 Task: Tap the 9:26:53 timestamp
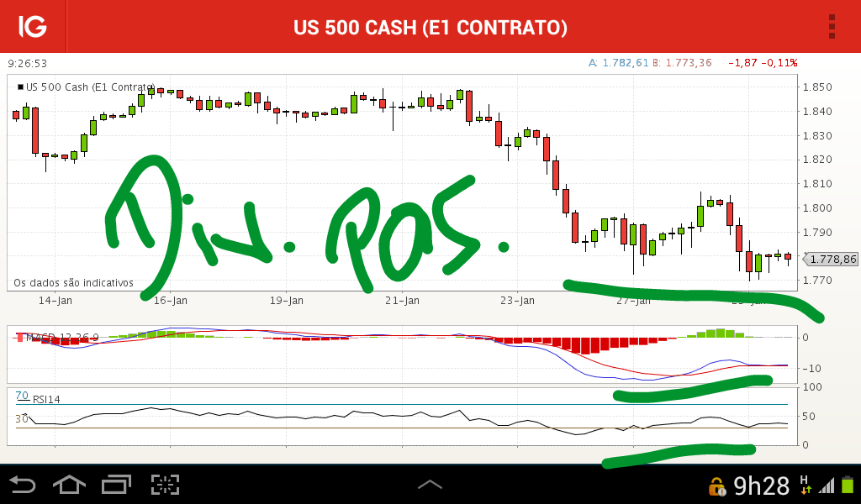click(28, 64)
